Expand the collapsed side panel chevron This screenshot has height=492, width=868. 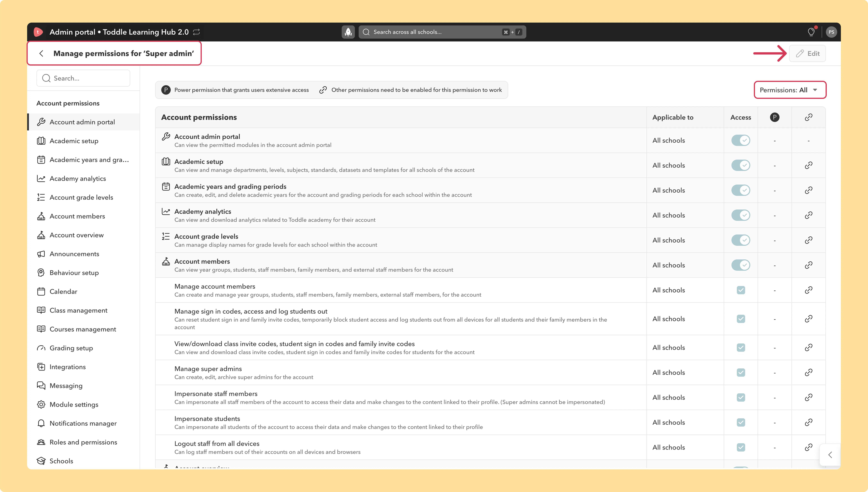pyautogui.click(x=830, y=455)
